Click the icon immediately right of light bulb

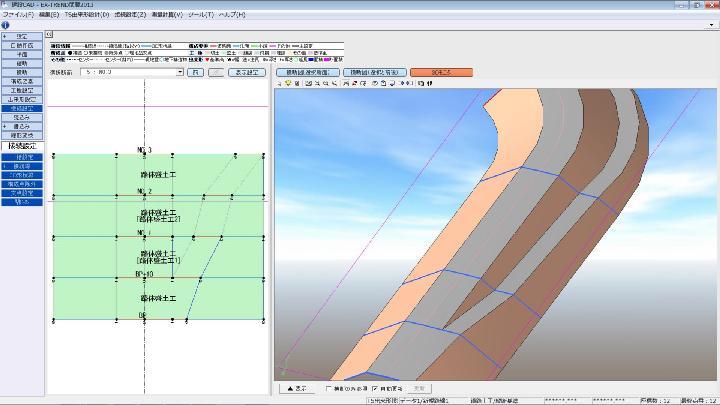pyautogui.click(x=298, y=83)
